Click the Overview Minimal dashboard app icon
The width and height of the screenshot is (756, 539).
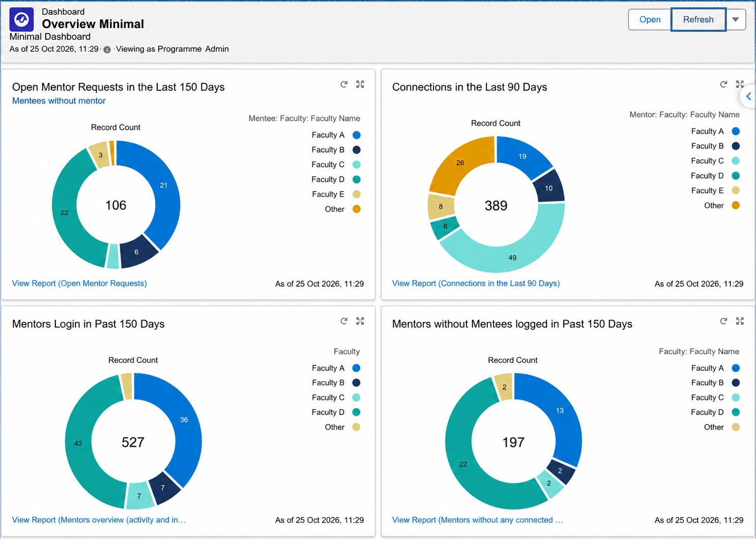coord(22,20)
